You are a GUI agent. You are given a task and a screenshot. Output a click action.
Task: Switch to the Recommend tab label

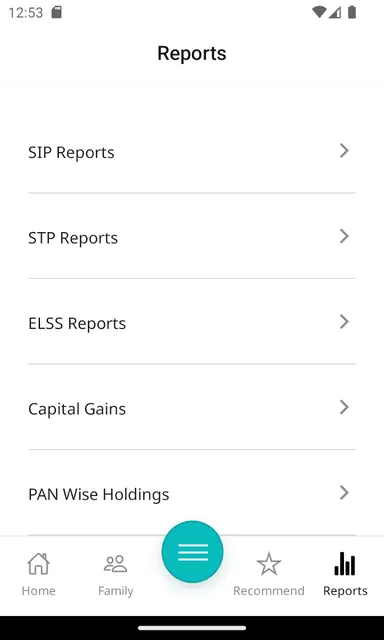269,591
